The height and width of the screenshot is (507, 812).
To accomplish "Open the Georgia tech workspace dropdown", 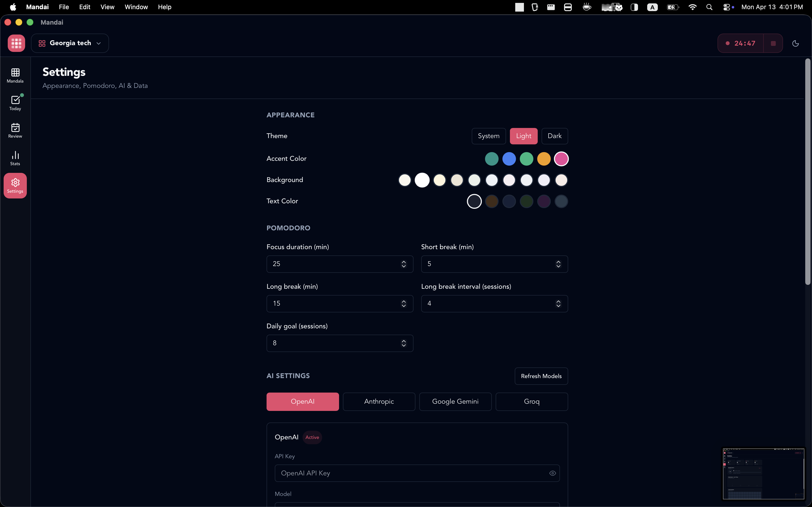I will pos(70,43).
